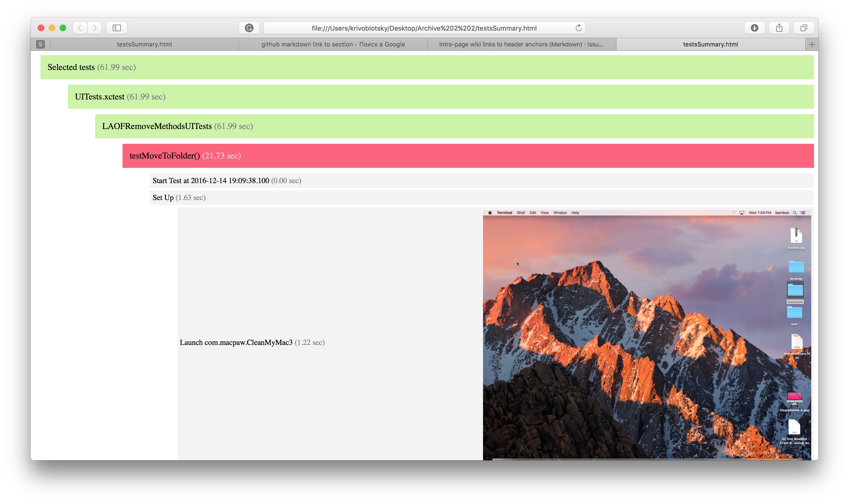Open the launch step desktop screenshot

[x=647, y=335]
